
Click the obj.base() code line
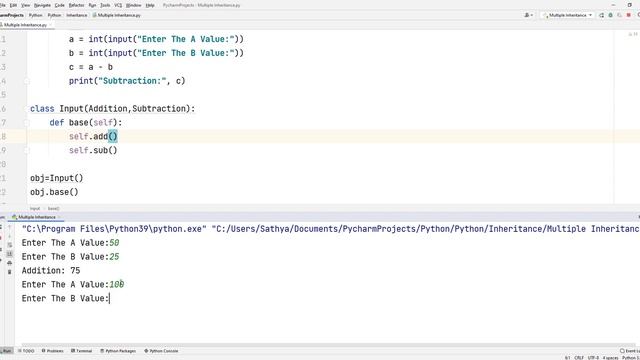pos(54,192)
